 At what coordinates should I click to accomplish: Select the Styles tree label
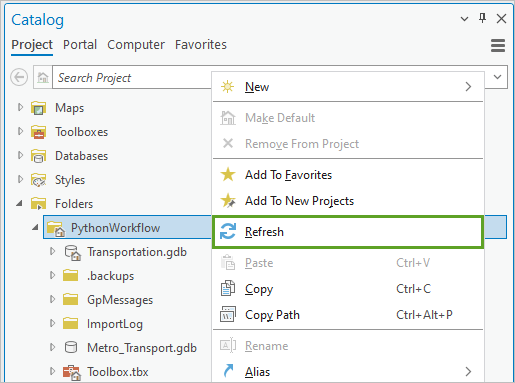70,180
